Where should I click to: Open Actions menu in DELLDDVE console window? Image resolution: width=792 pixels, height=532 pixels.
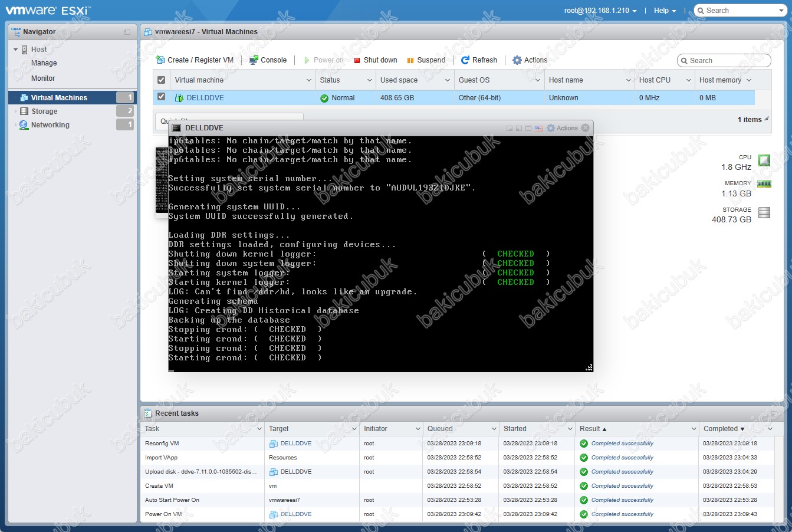(563, 128)
